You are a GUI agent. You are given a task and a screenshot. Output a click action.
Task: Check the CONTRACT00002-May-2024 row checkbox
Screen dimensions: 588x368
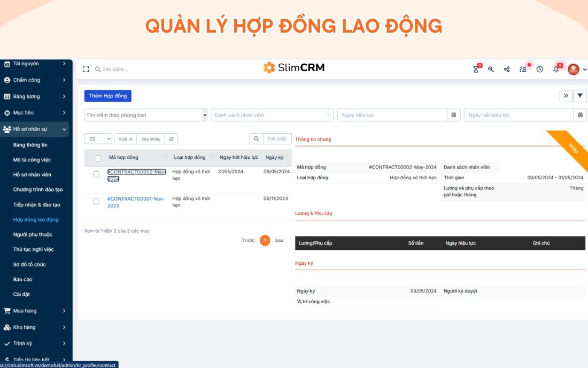pyautogui.click(x=96, y=174)
